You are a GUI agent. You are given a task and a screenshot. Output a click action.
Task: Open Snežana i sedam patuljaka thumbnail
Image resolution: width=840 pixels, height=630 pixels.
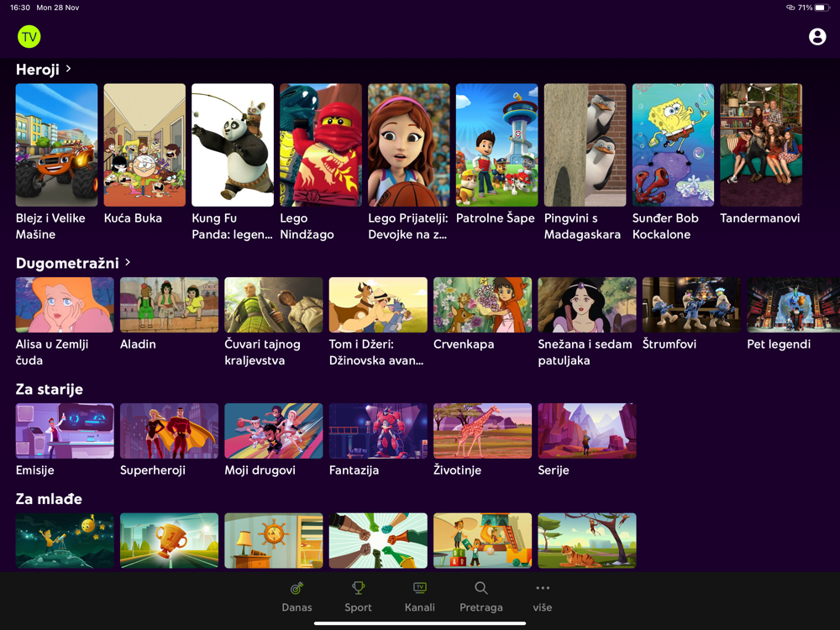click(587, 305)
